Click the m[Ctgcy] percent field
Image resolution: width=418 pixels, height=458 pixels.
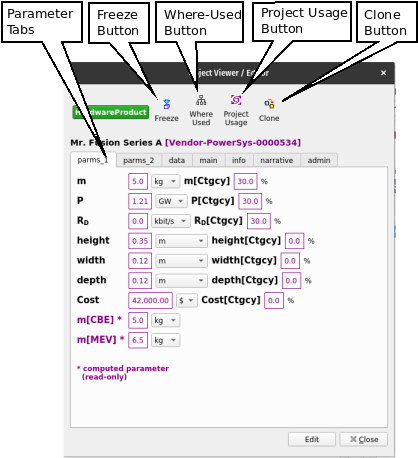point(245,181)
